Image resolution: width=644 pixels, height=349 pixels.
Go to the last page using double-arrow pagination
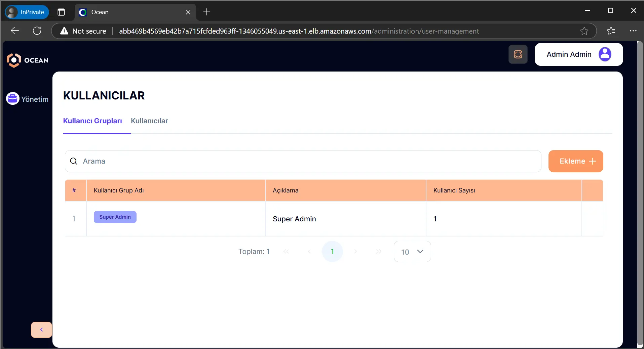379,252
